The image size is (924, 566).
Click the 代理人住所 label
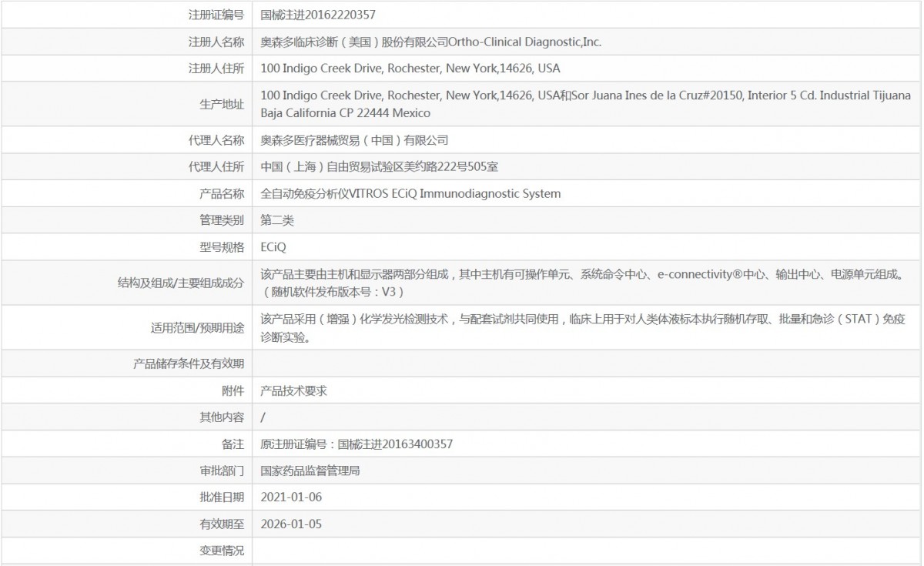tap(216, 167)
